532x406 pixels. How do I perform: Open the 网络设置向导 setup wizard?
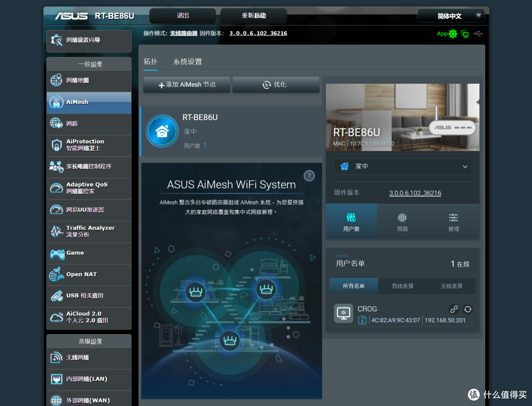tap(89, 41)
